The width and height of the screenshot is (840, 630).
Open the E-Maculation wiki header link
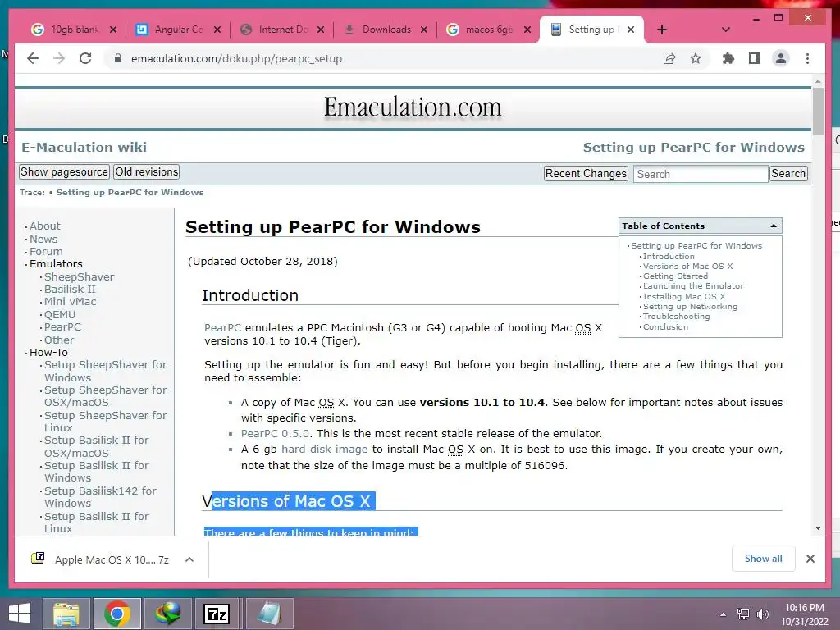[x=84, y=148]
